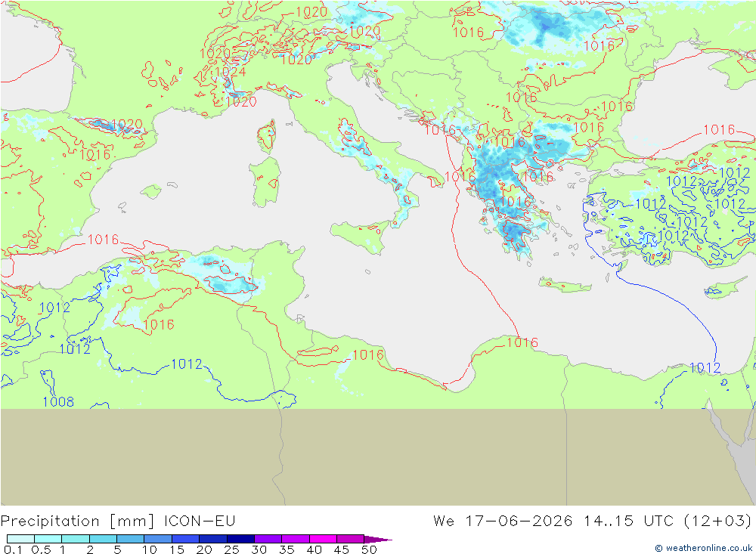Click the 0.5–1 mm legend color swatch

click(48, 539)
